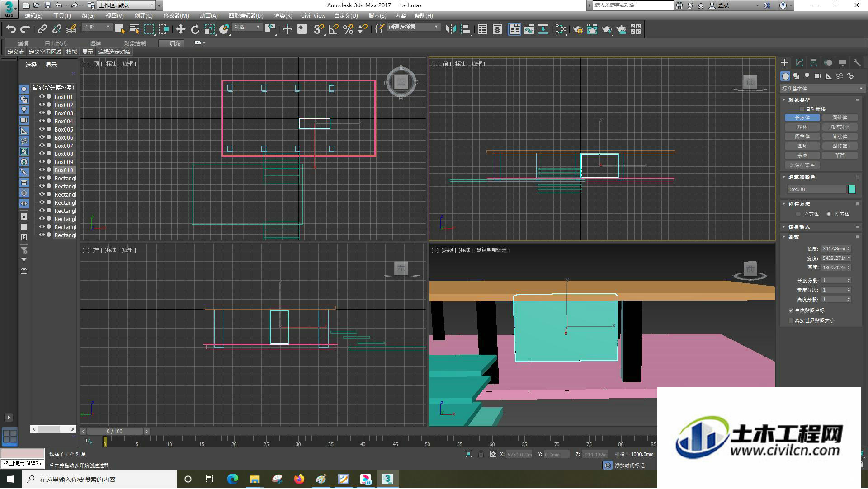This screenshot has height=489, width=868.
Task: Activate the Select and Scale tool
Action: tap(209, 29)
